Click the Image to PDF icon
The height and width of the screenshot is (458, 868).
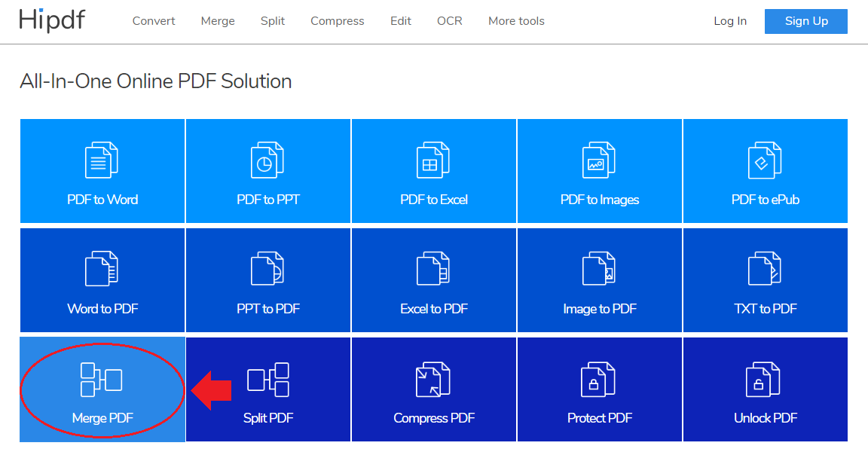click(x=599, y=269)
